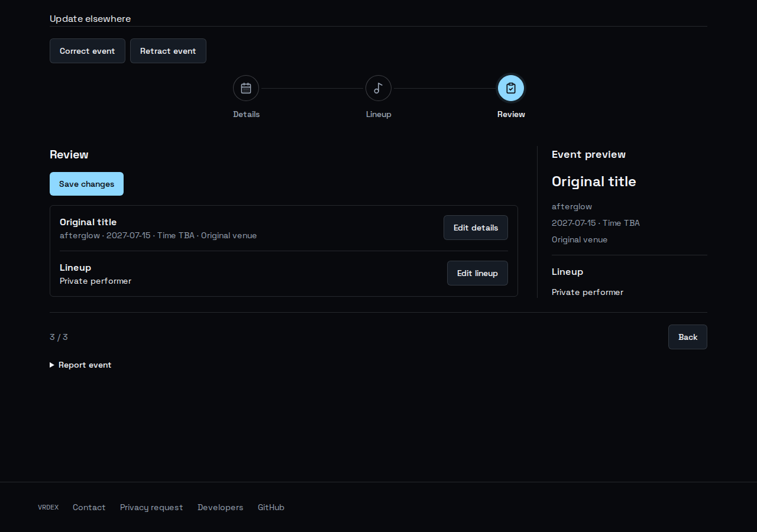Go Back to previous step
Screen dimensions: 757x532
coord(688,337)
